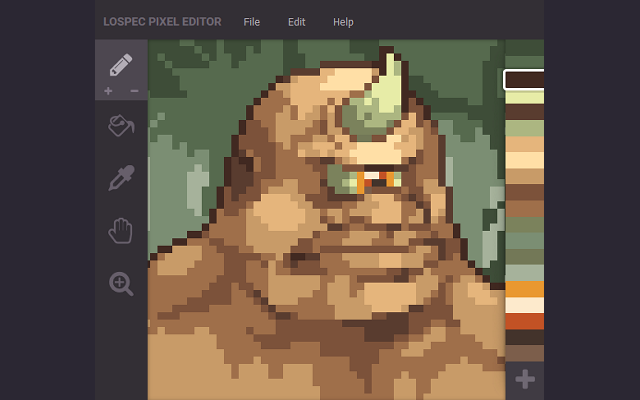This screenshot has height=400, width=640.
Task: Decrease pencil brush size with minus
Action: [134, 91]
